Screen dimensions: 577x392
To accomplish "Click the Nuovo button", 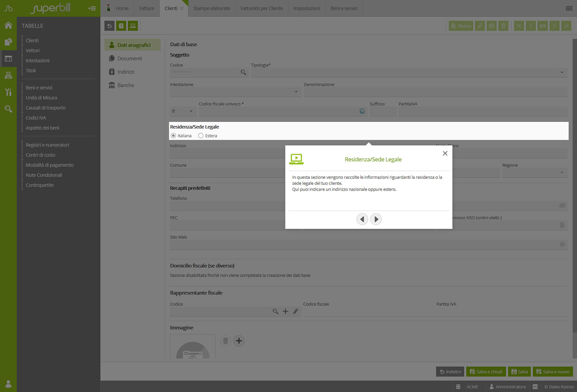I will coord(461,26).
